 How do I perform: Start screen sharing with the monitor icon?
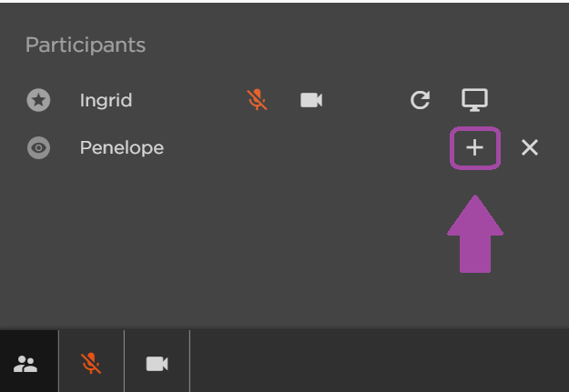(x=474, y=100)
